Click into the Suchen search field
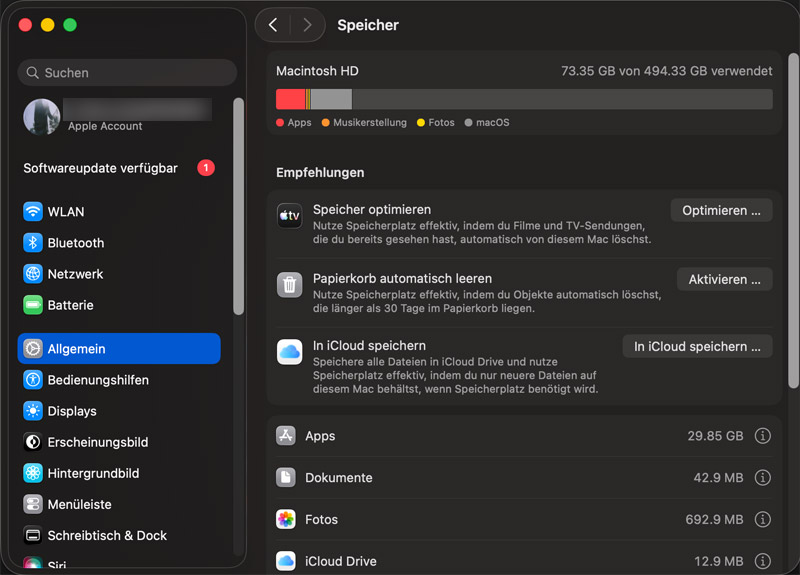800x575 pixels. (127, 73)
